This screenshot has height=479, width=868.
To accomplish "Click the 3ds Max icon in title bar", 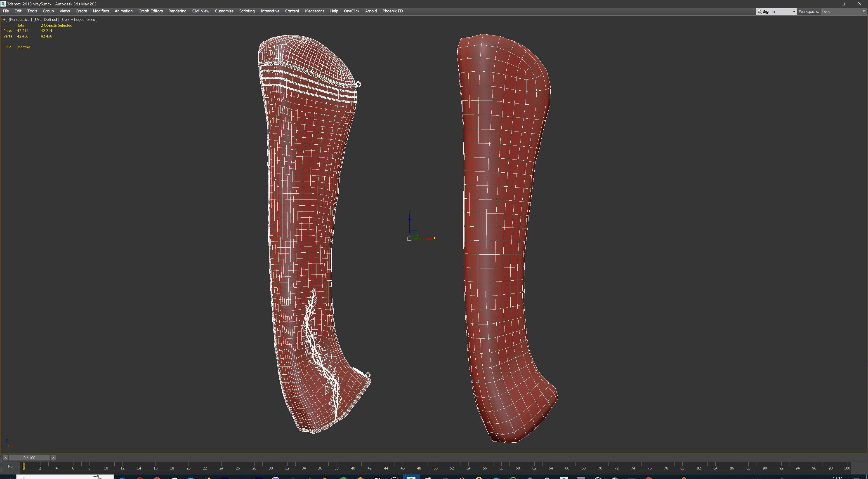I will [x=3, y=4].
